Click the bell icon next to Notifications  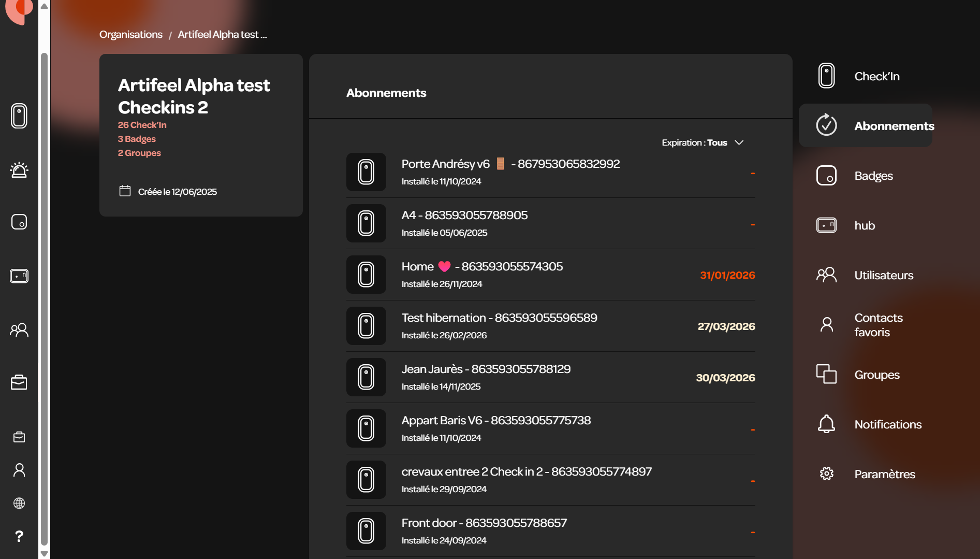point(827,424)
